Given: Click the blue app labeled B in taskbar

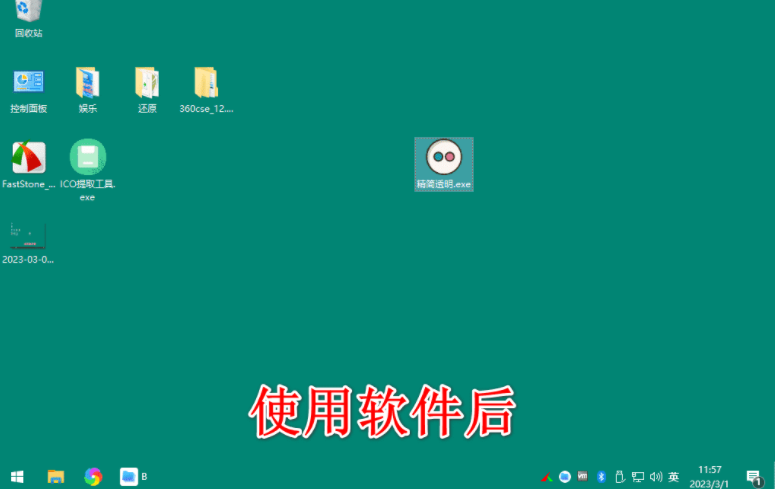Looking at the screenshot, I should pyautogui.click(x=129, y=477).
